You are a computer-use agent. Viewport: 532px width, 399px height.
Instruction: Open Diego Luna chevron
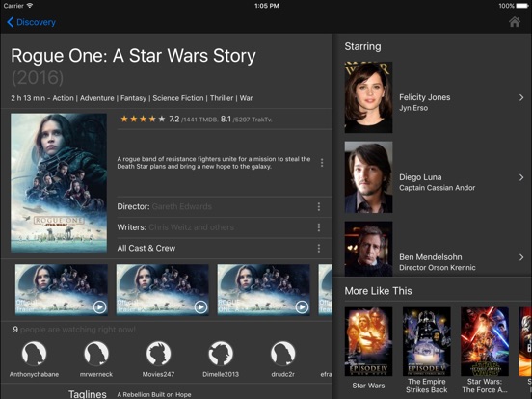tap(521, 177)
